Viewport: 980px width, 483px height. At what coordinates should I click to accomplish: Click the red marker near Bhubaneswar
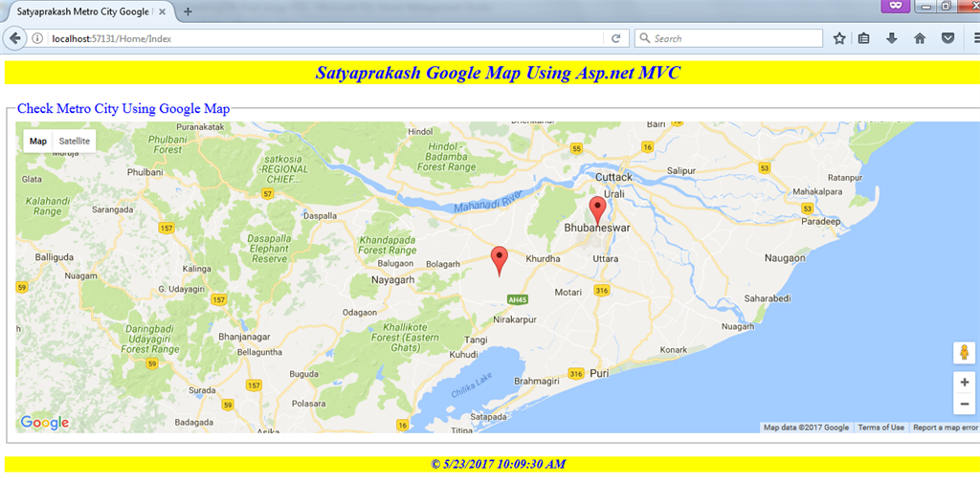coord(598,211)
